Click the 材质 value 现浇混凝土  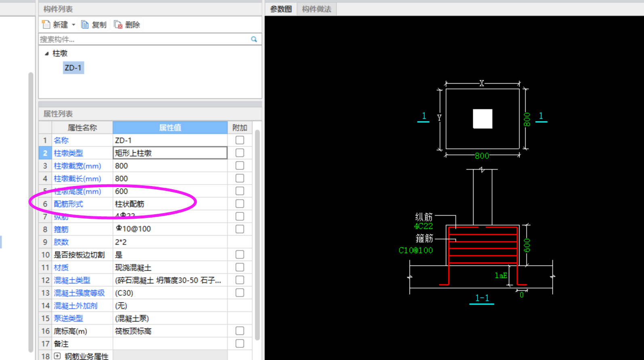170,268
